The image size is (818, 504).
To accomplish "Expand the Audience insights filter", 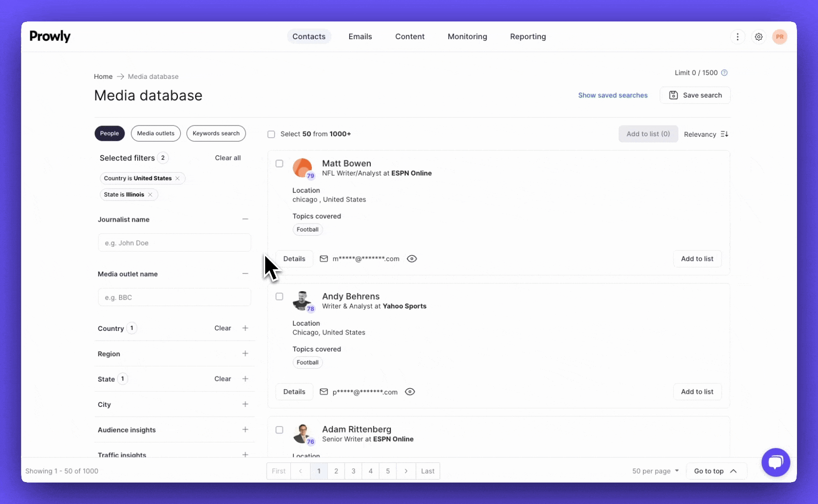I will pos(245,429).
